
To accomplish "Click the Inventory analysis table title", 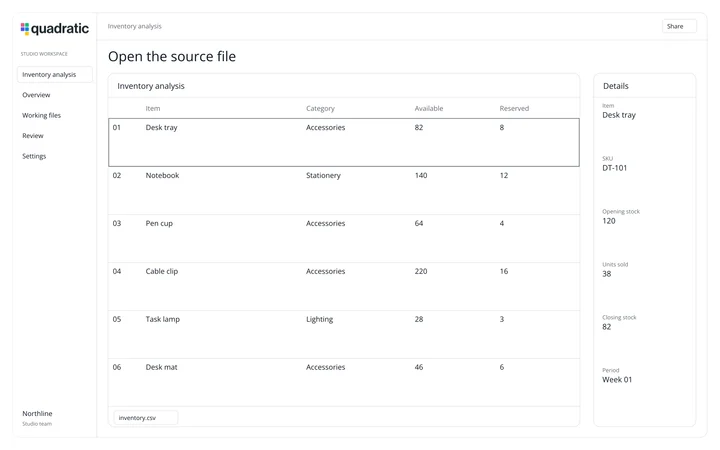I will click(151, 86).
